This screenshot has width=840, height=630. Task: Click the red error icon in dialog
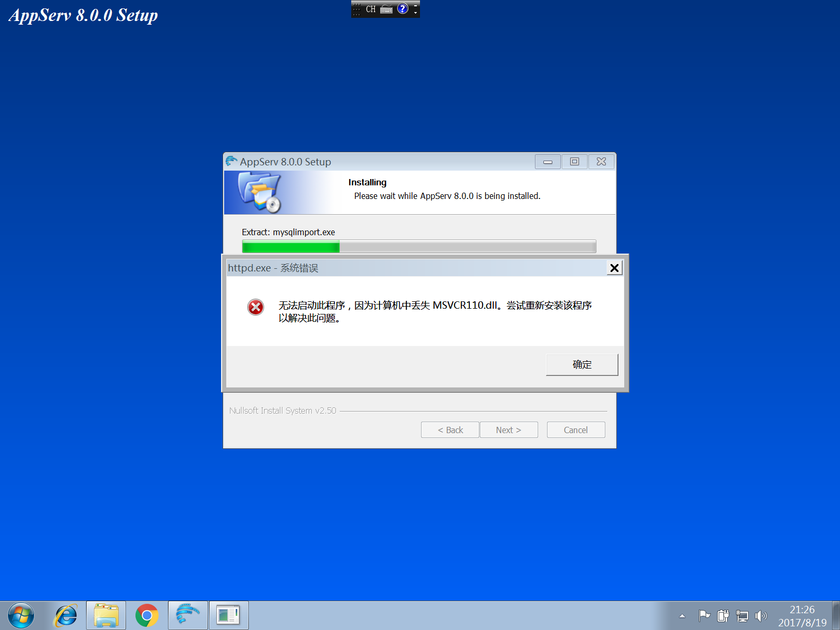tap(256, 307)
